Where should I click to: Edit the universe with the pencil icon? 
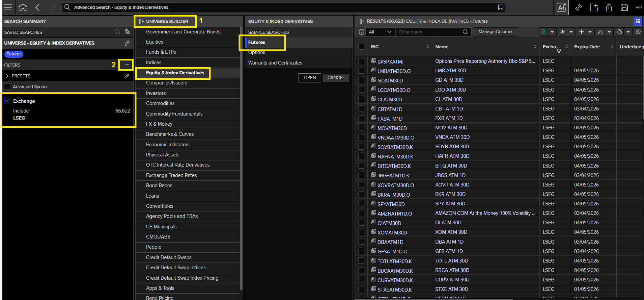(127, 43)
